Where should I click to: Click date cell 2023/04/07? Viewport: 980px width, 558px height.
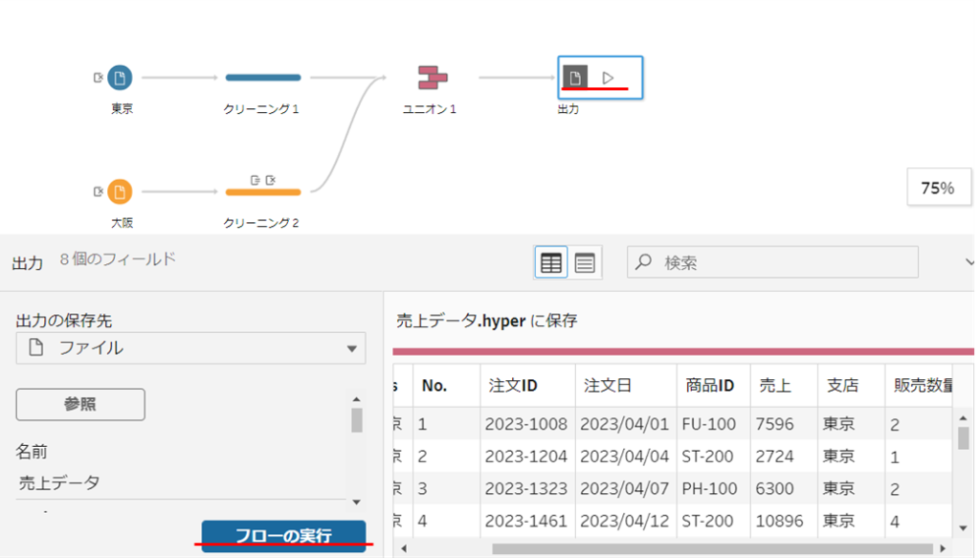coord(624,489)
